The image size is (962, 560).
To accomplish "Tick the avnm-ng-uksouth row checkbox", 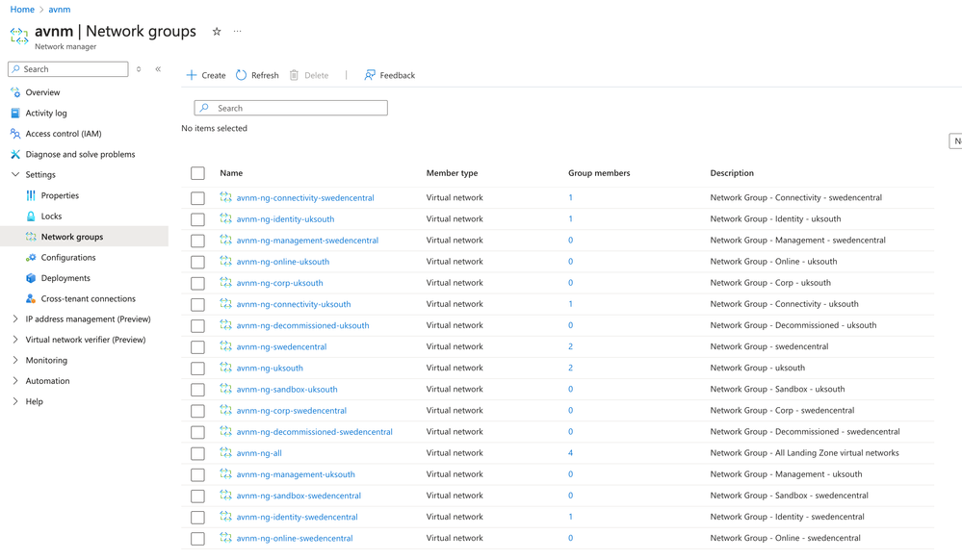I will [x=197, y=368].
